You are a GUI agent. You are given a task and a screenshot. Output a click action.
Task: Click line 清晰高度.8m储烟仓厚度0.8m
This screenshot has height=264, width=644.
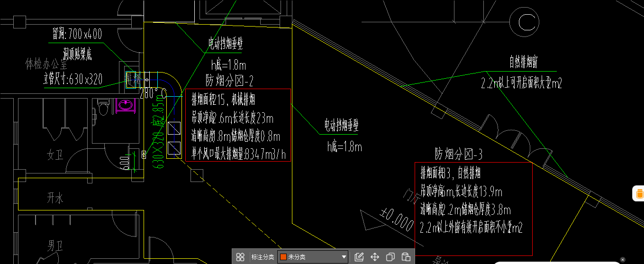pyautogui.click(x=236, y=137)
